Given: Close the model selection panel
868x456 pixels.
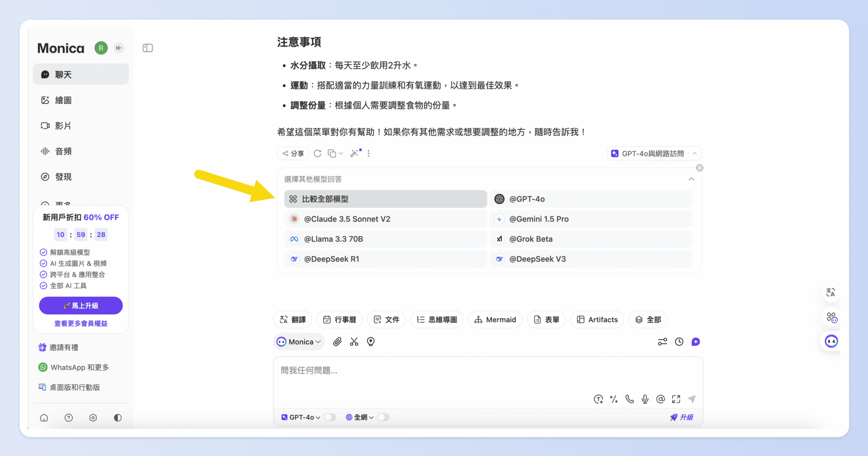Looking at the screenshot, I should point(699,168).
